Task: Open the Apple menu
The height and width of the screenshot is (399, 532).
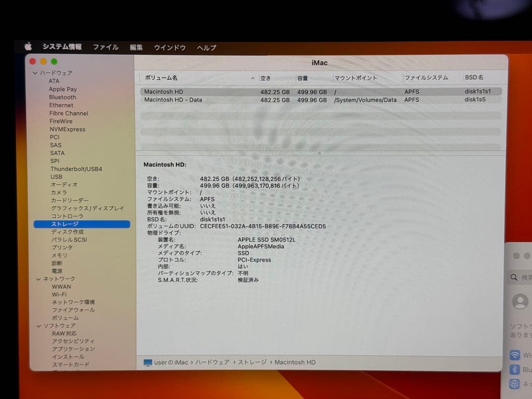Action: (x=28, y=47)
